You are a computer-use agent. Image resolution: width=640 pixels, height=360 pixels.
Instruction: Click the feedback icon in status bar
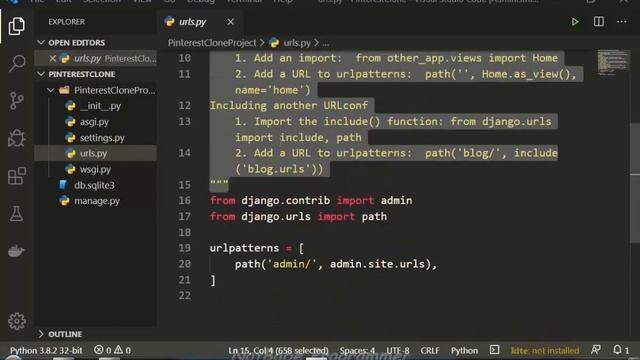click(596, 350)
